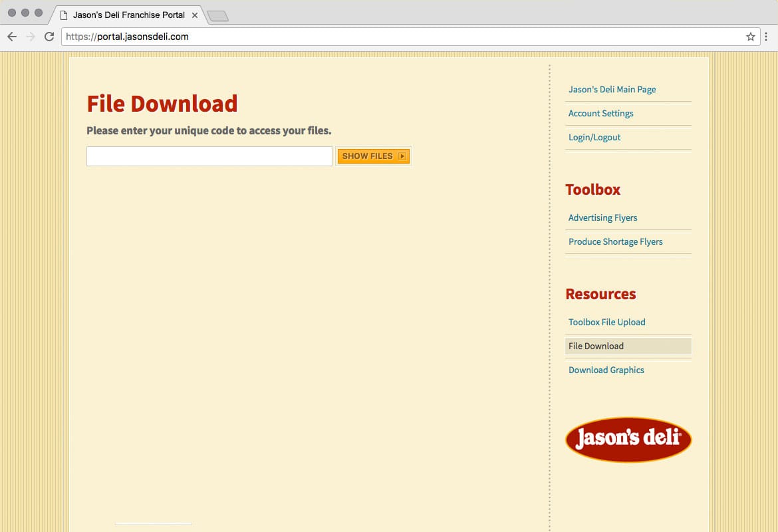Screen dimensions: 778x532
Task: Click the Jason's Deli logo
Action: [x=628, y=439]
